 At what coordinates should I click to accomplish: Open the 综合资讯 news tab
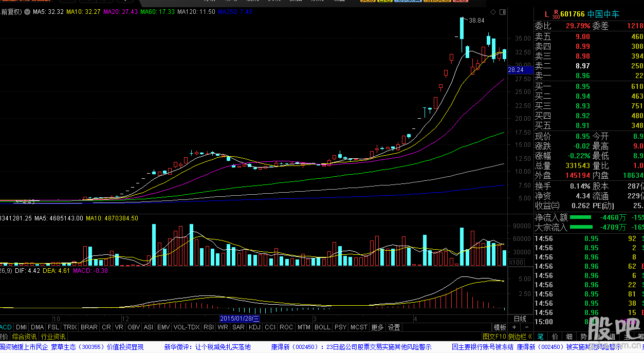tap(24, 337)
